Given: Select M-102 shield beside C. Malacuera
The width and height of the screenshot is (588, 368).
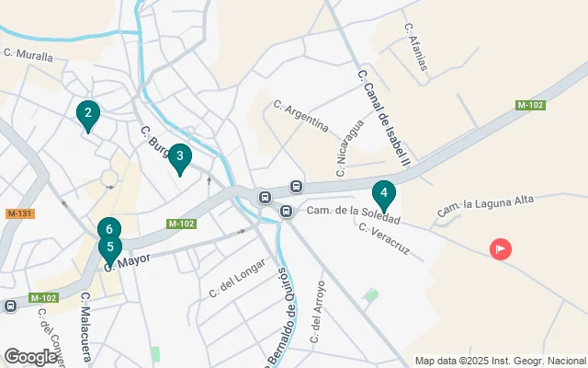Looking at the screenshot, I should [x=43, y=298].
